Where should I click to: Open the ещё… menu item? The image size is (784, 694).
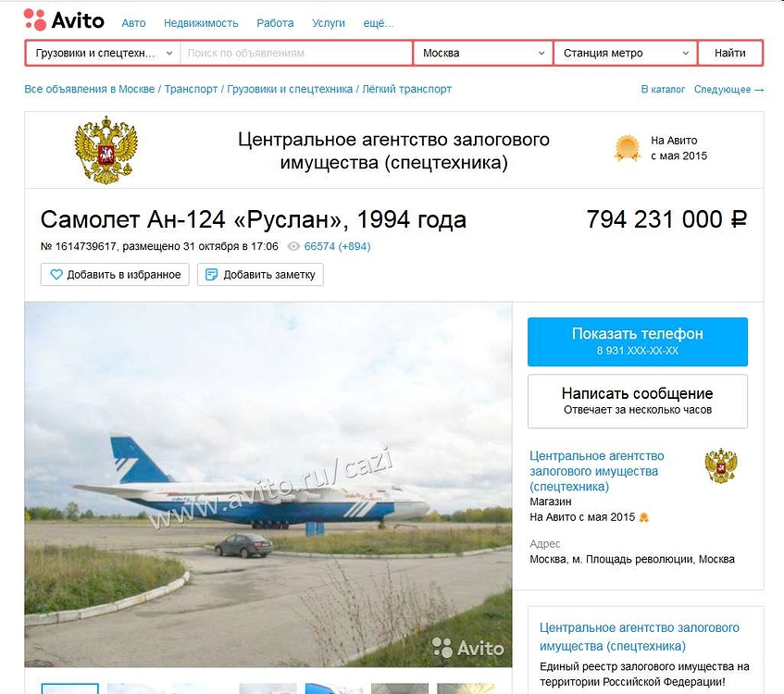[379, 23]
